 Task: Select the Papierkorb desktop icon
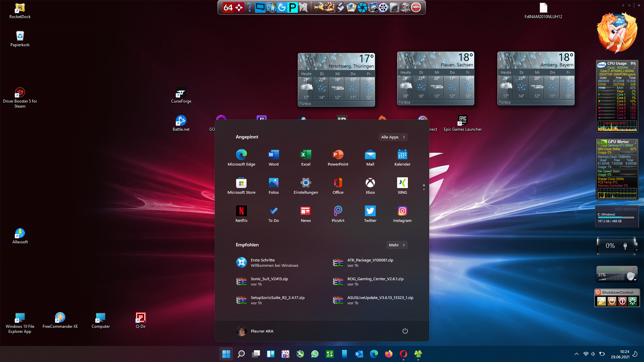pos(20,39)
